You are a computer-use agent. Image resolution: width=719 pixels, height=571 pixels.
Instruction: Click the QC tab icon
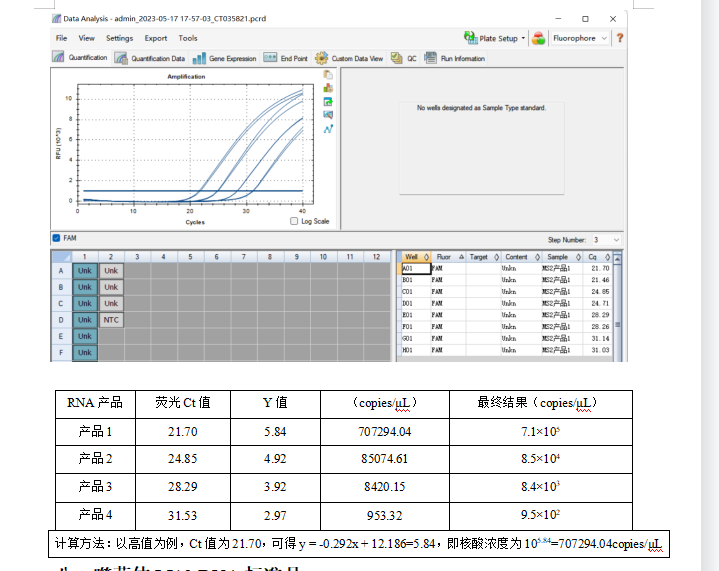pos(396,58)
